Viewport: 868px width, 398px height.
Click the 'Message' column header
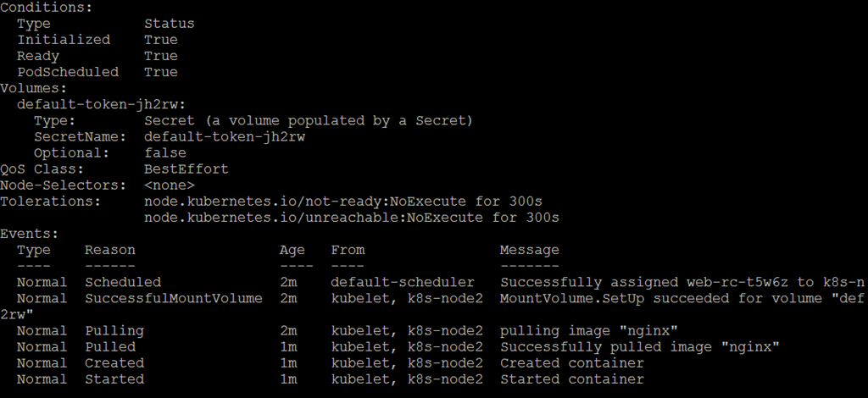[529, 250]
